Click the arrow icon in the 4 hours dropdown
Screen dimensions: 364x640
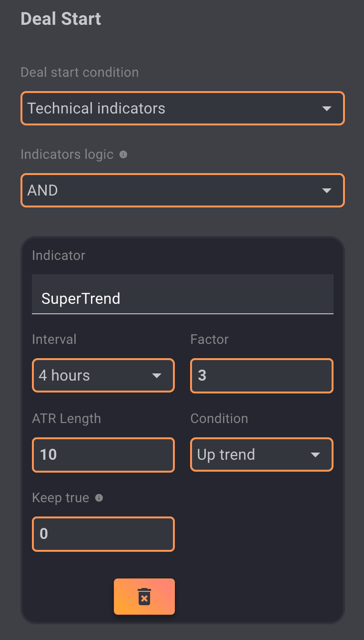point(157,376)
